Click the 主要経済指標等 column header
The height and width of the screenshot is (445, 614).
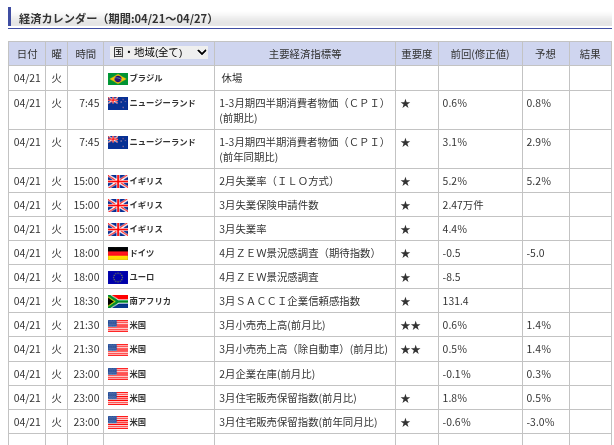[x=305, y=54]
